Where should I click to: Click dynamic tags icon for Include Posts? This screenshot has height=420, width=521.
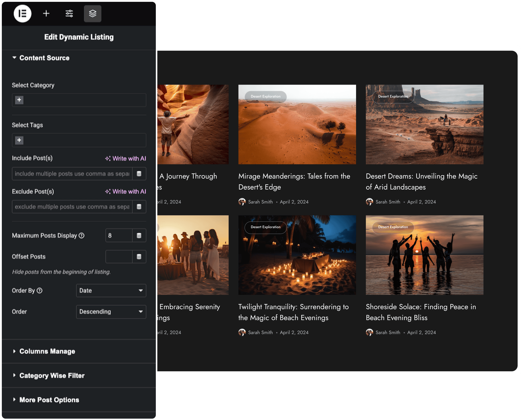139,174
